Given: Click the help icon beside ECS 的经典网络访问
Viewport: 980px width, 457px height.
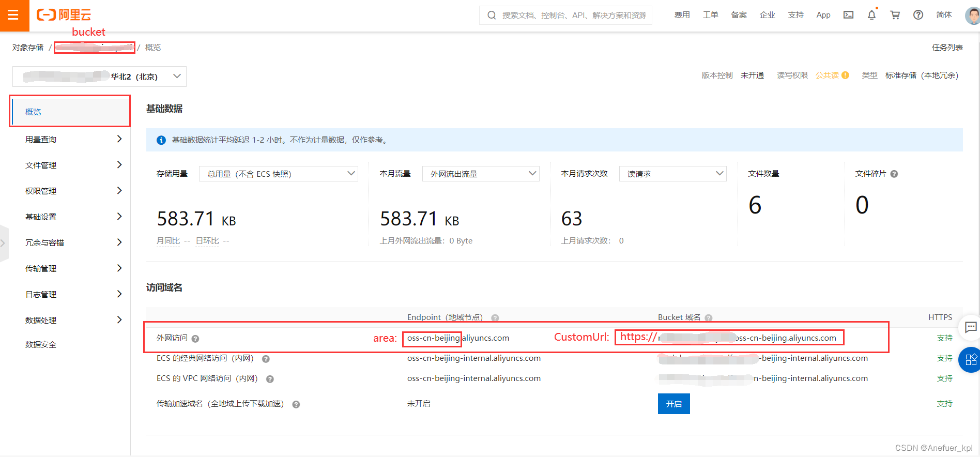Looking at the screenshot, I should (x=266, y=359).
